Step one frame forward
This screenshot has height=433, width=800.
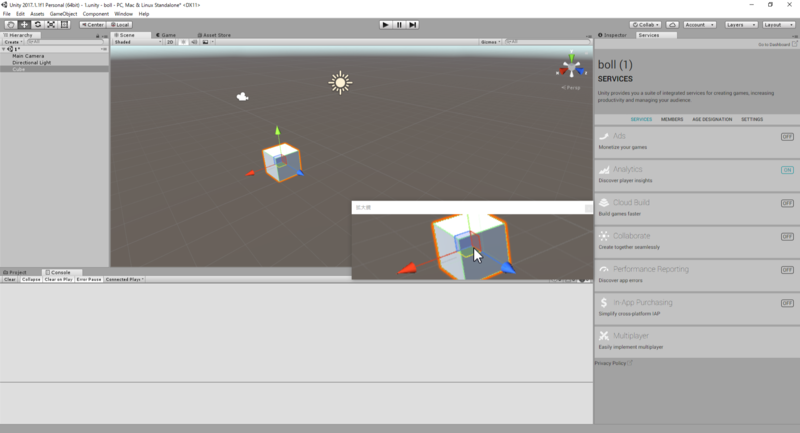[412, 24]
